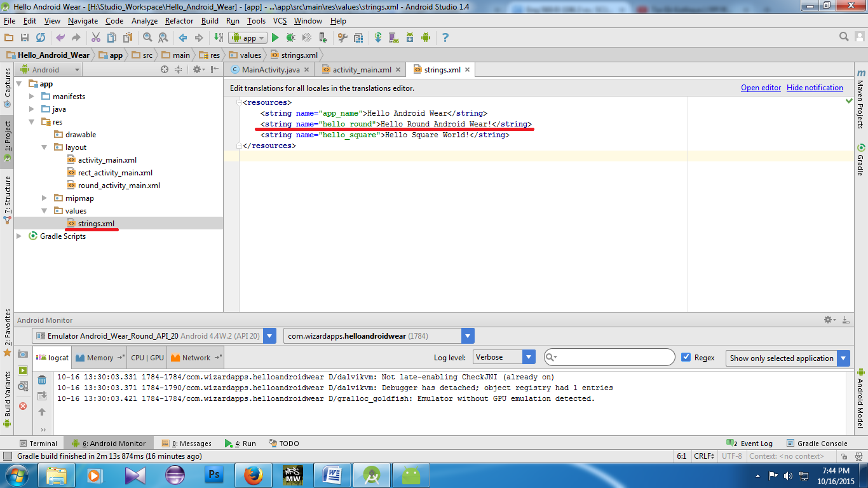Click the Make Project icon
The height and width of the screenshot is (488, 868).
(219, 37)
